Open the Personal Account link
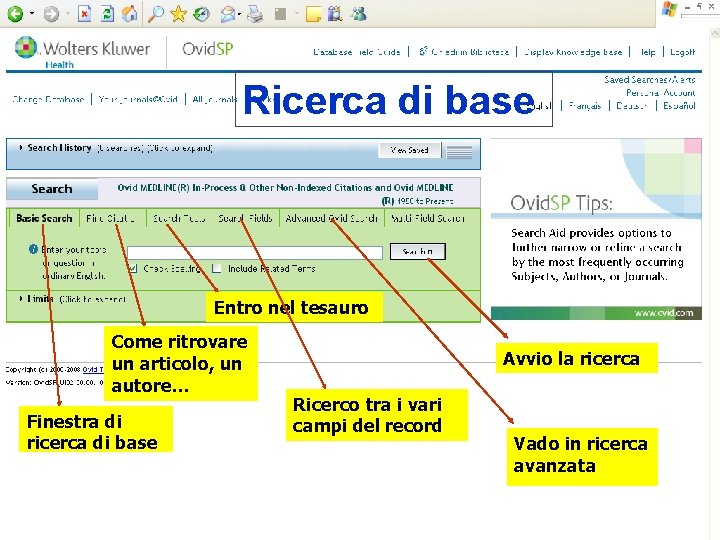 tap(661, 93)
